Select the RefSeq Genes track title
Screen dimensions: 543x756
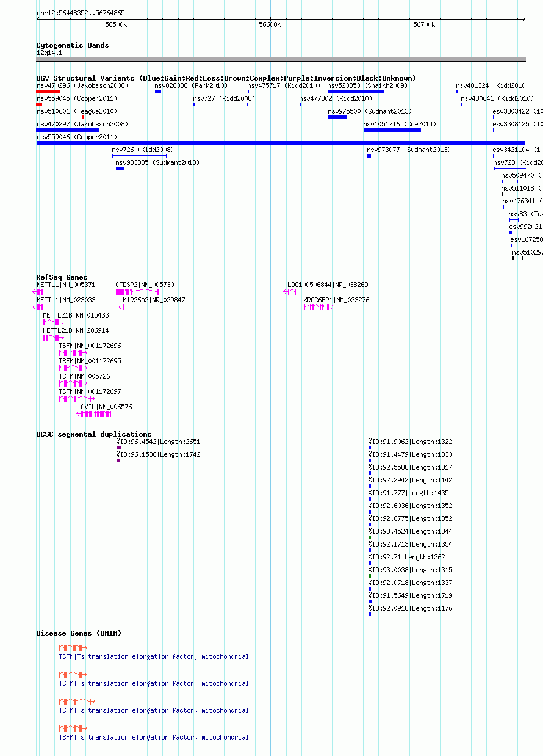click(x=62, y=278)
